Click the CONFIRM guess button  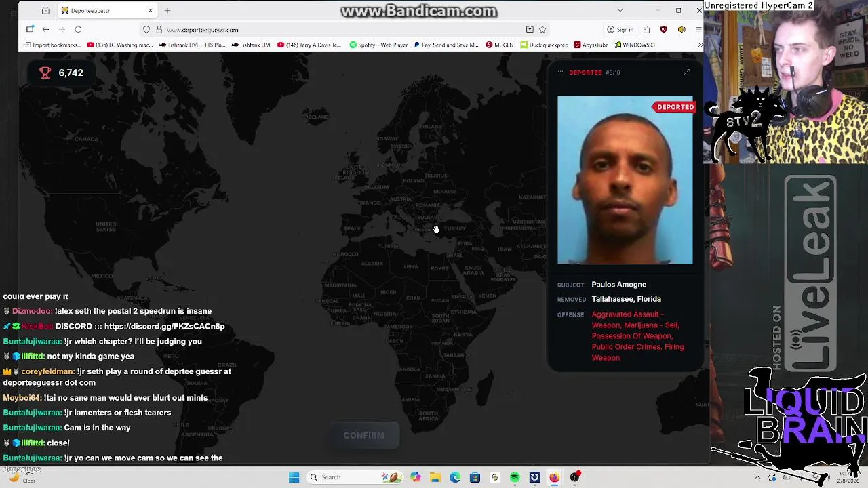click(363, 435)
